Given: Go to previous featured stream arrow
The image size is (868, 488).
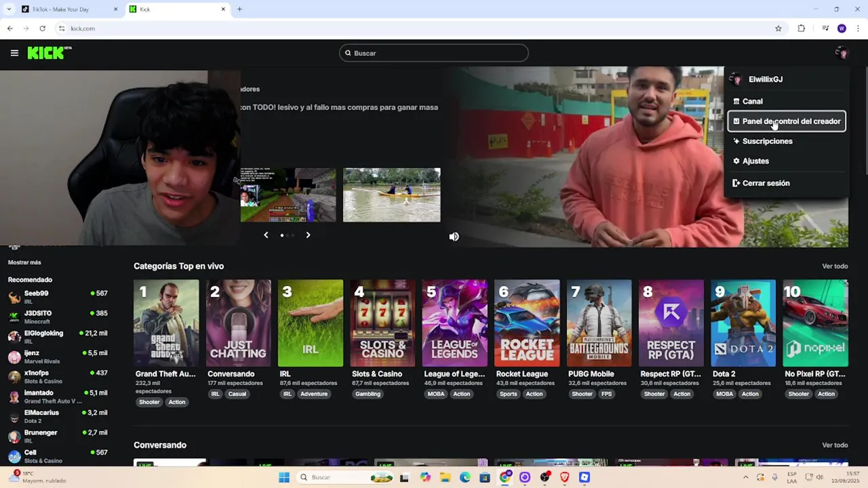Looking at the screenshot, I should click(266, 235).
